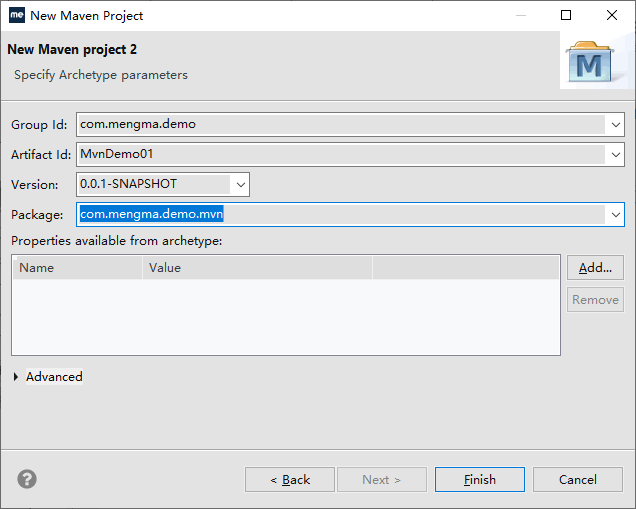This screenshot has width=636, height=509.
Task: Click the Value column header
Action: click(x=257, y=267)
